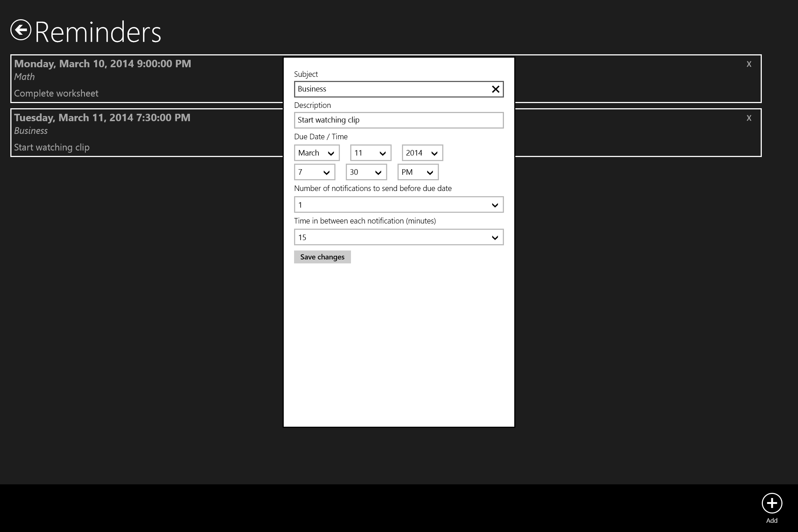Delete the Business reminder with its X

click(749, 118)
